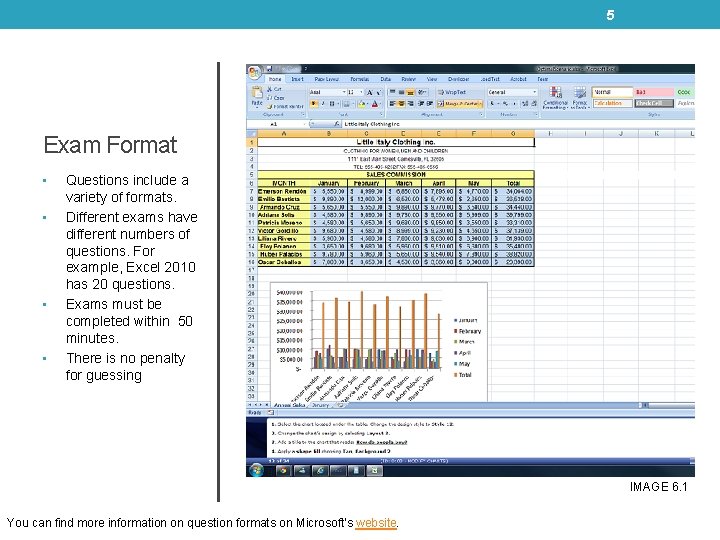This screenshot has width=720, height=540.
Task: Click the Cut scissors command
Action: (x=275, y=90)
